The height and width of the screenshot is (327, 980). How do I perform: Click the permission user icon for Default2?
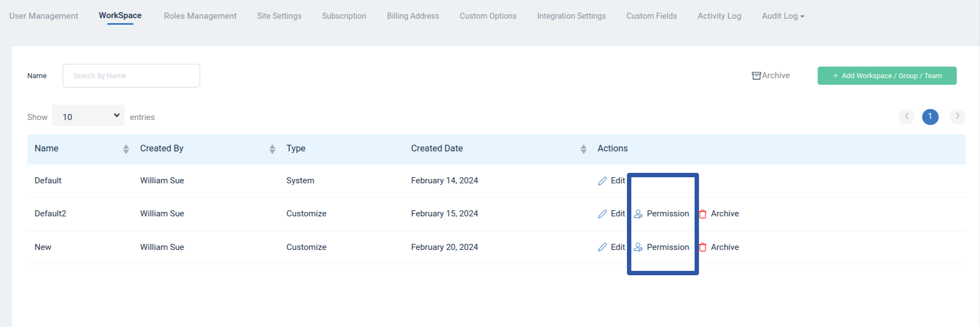click(x=638, y=214)
